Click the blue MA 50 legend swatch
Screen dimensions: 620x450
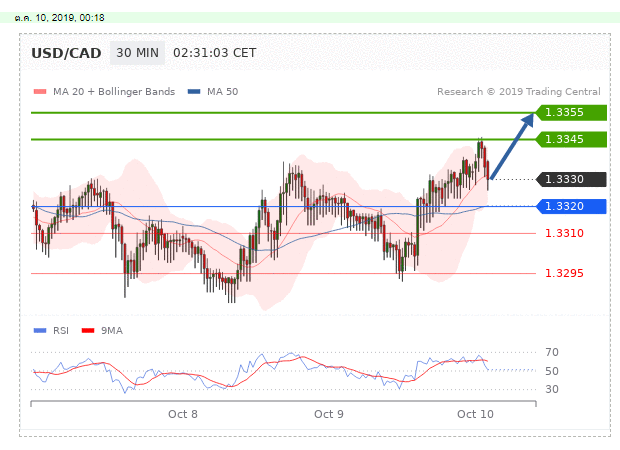(194, 92)
